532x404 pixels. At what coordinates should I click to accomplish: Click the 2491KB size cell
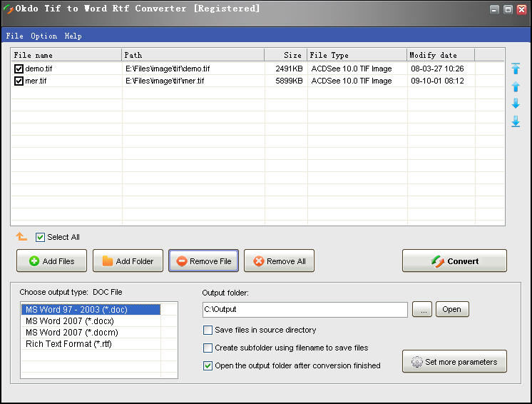click(x=289, y=69)
